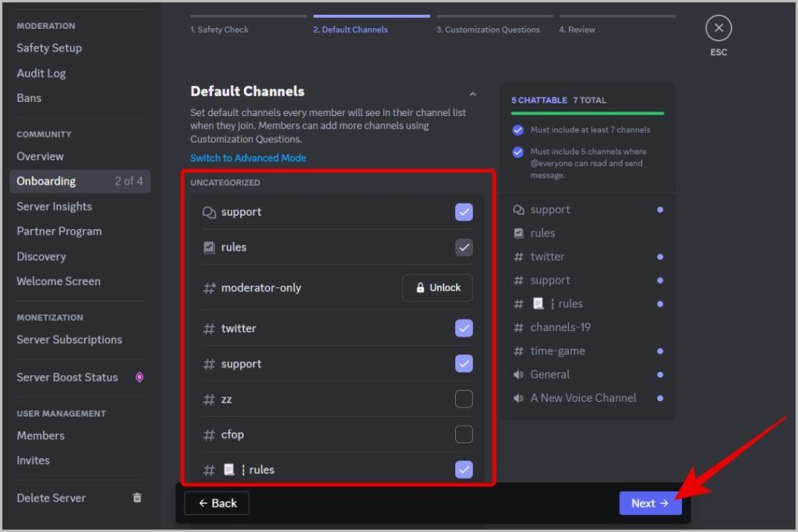Image resolution: width=798 pixels, height=532 pixels.
Task: Click the UNCATEGORIZED category header
Action: pos(225,182)
